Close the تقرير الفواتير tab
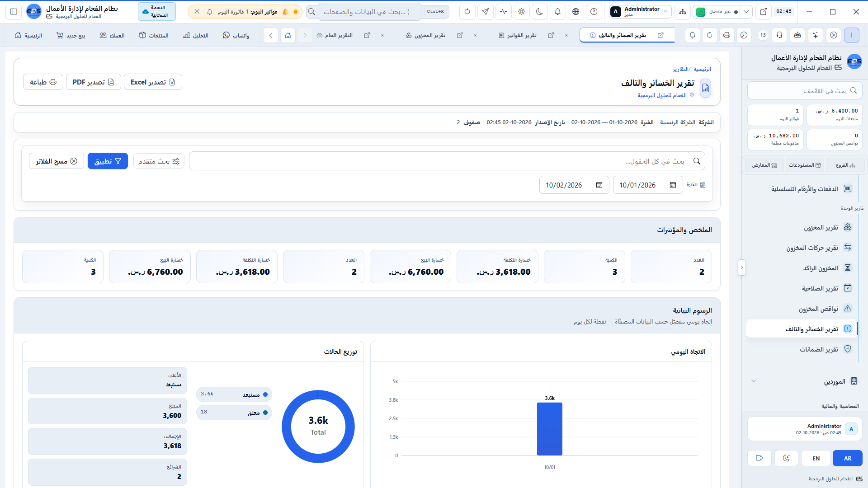This screenshot has height=488, width=868. [566, 35]
